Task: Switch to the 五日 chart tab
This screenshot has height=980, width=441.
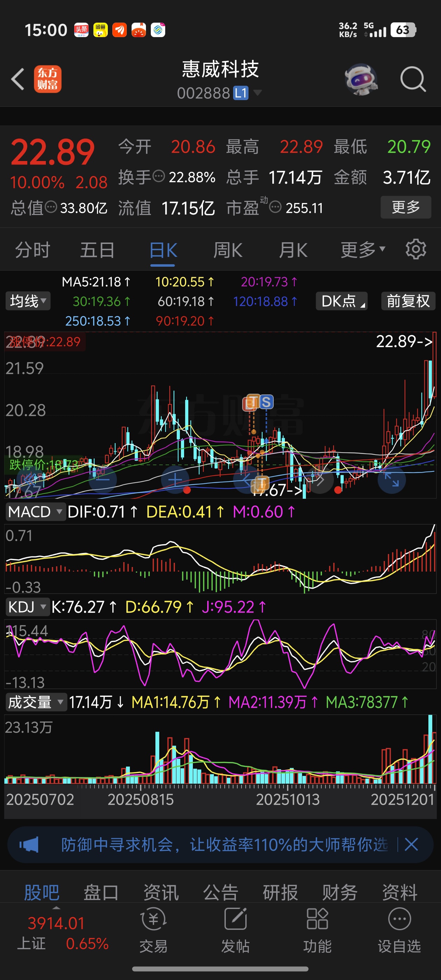Action: coord(97,250)
